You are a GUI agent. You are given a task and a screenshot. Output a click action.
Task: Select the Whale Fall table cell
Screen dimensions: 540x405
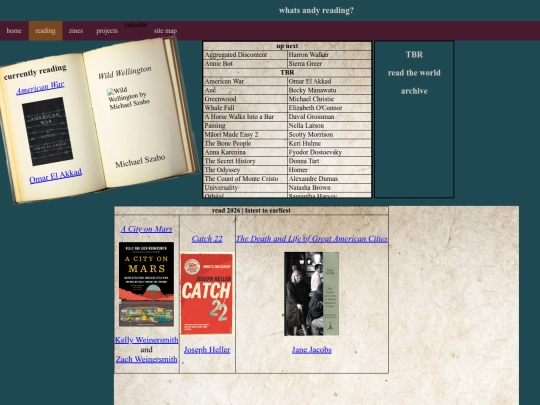click(x=245, y=108)
